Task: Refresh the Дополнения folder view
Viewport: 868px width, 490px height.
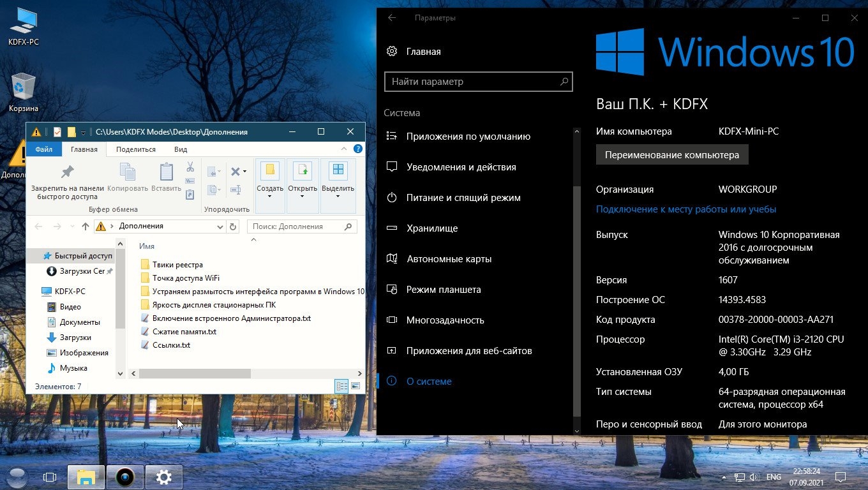Action: (234, 226)
